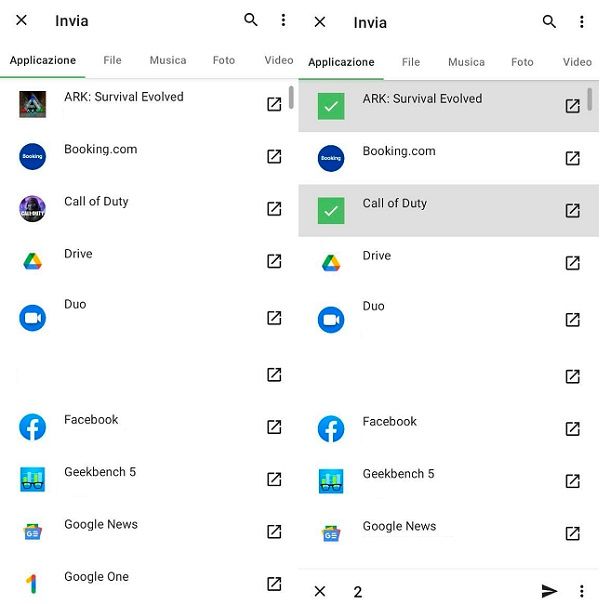Viewport: 610px width, 604px height.
Task: Open Facebook share icon in right list
Action: [573, 429]
